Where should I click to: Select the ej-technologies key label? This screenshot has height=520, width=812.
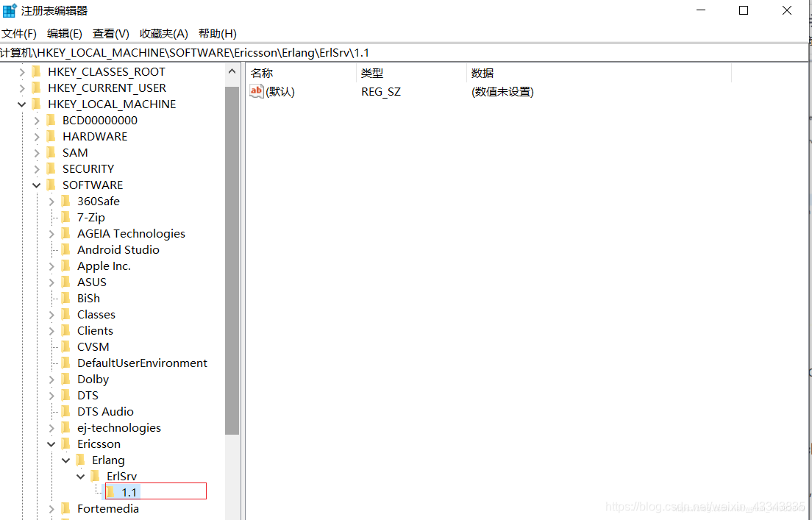point(119,428)
